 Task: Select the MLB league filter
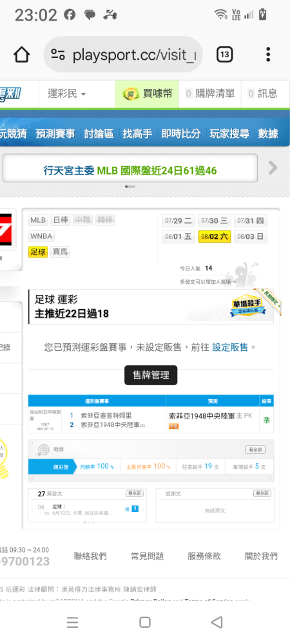[x=38, y=220]
